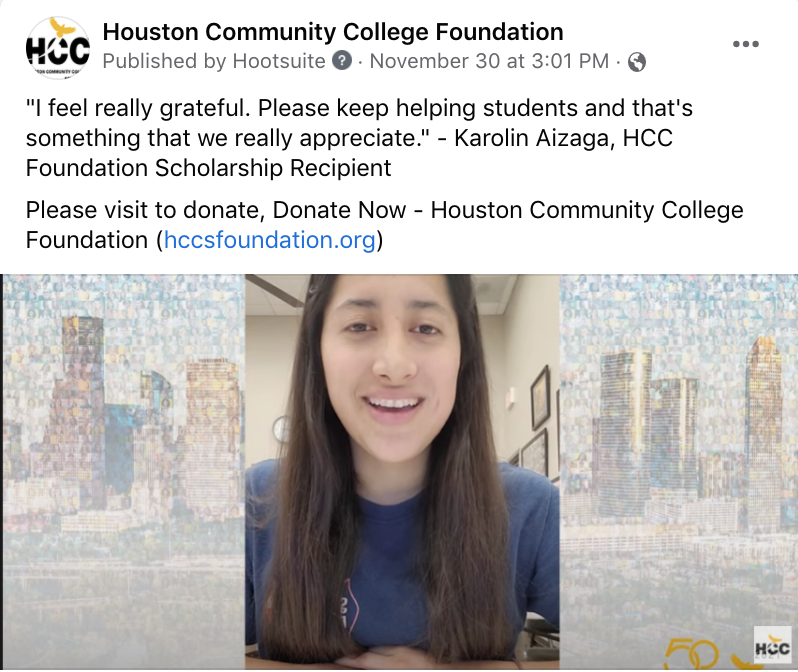Click the Published by Hootsuite label
Image resolution: width=798 pixels, height=672 pixels.
pyautogui.click(x=214, y=61)
